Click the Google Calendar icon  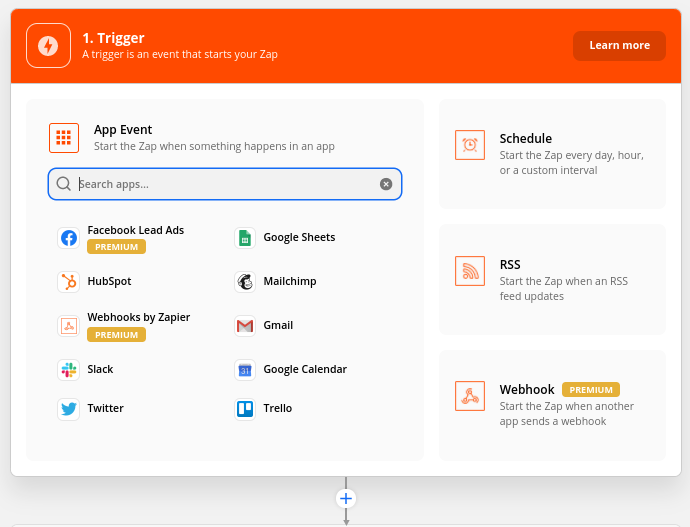245,370
